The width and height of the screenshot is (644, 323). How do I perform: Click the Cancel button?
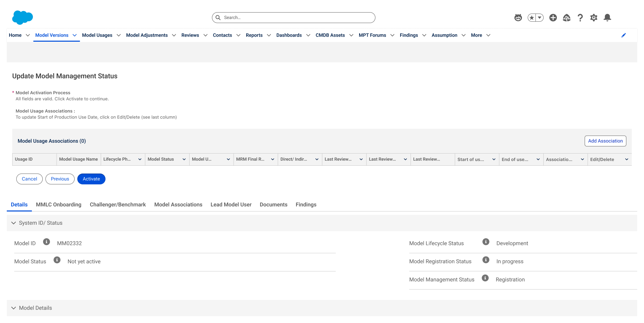[30, 179]
